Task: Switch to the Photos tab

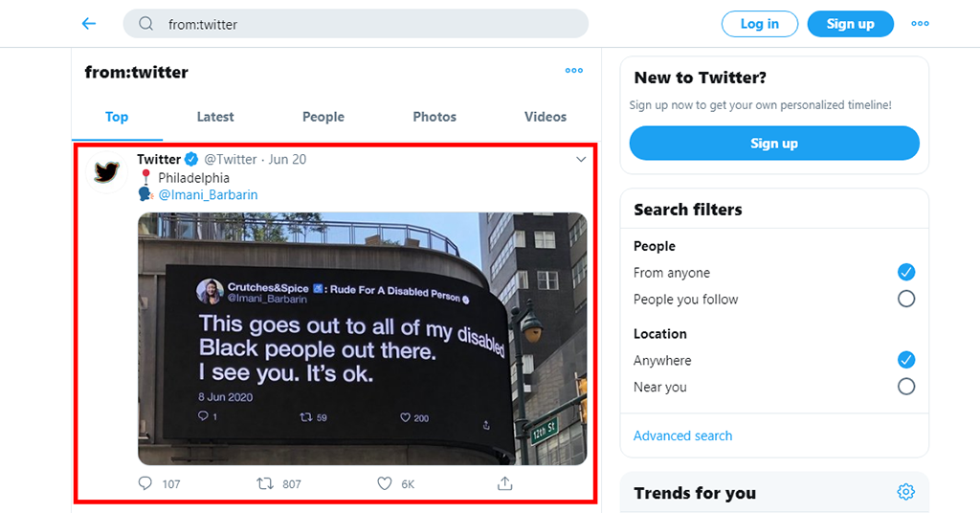Action: point(434,117)
